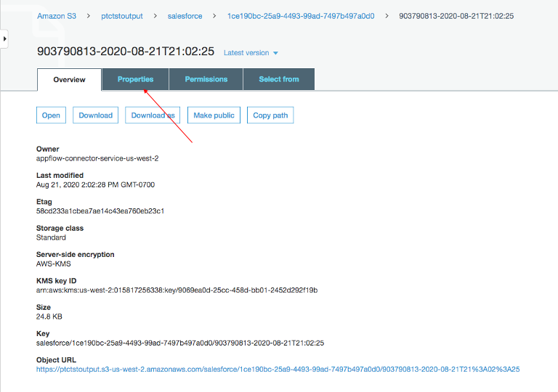Viewport: 558px width, 392px height.
Task: Click the Size label
Action: 44,307
